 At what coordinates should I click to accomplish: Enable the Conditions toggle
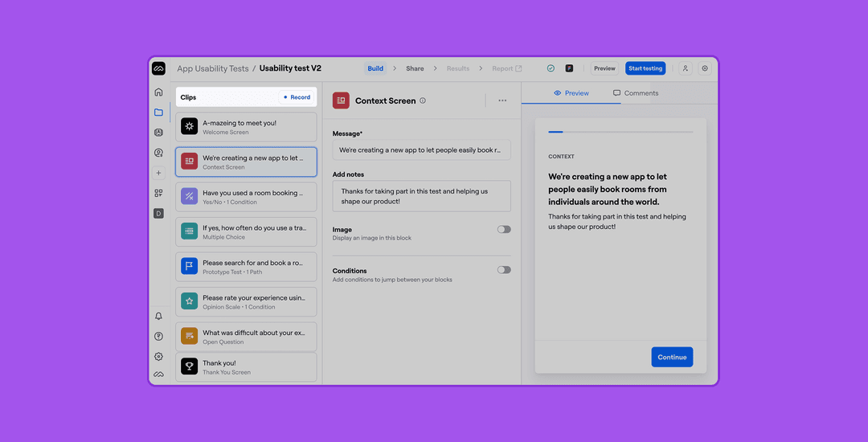(504, 270)
